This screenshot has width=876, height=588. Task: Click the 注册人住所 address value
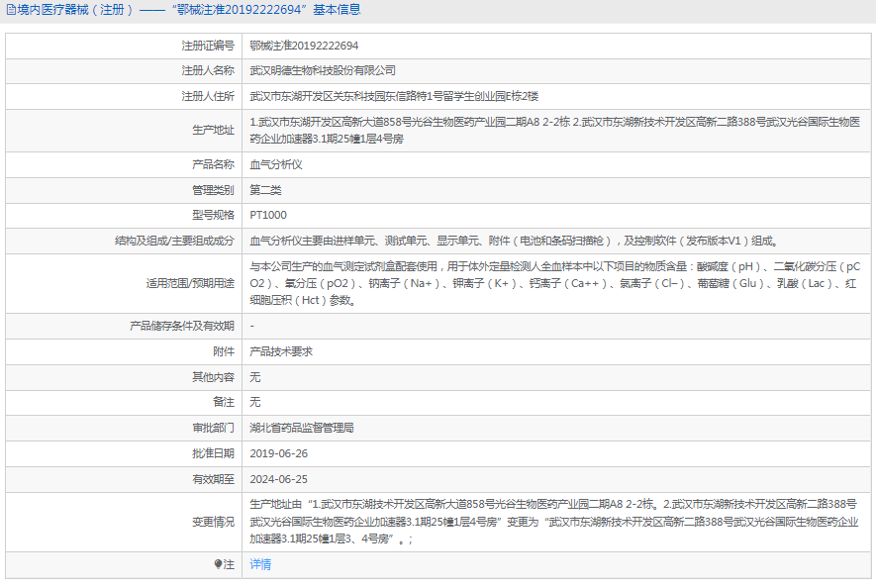coord(394,96)
